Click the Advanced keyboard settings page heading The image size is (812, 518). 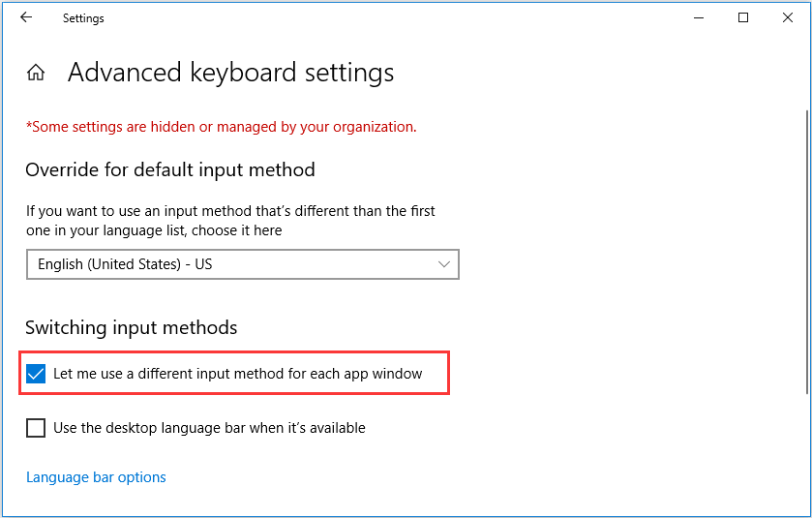(231, 72)
